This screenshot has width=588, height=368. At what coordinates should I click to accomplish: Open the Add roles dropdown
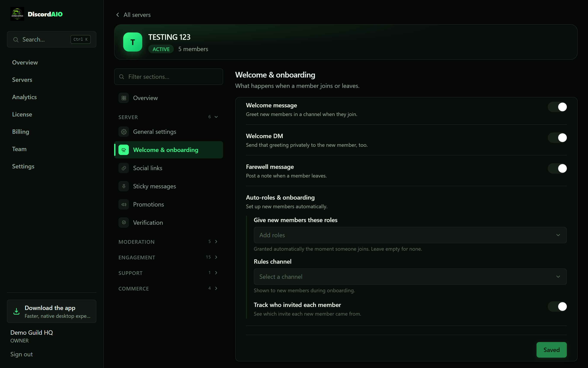coord(410,235)
